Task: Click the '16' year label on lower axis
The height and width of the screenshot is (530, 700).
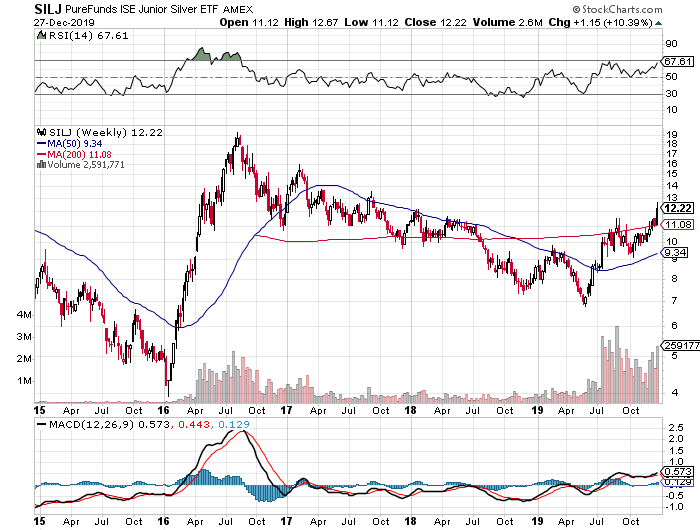Action: click(x=164, y=521)
